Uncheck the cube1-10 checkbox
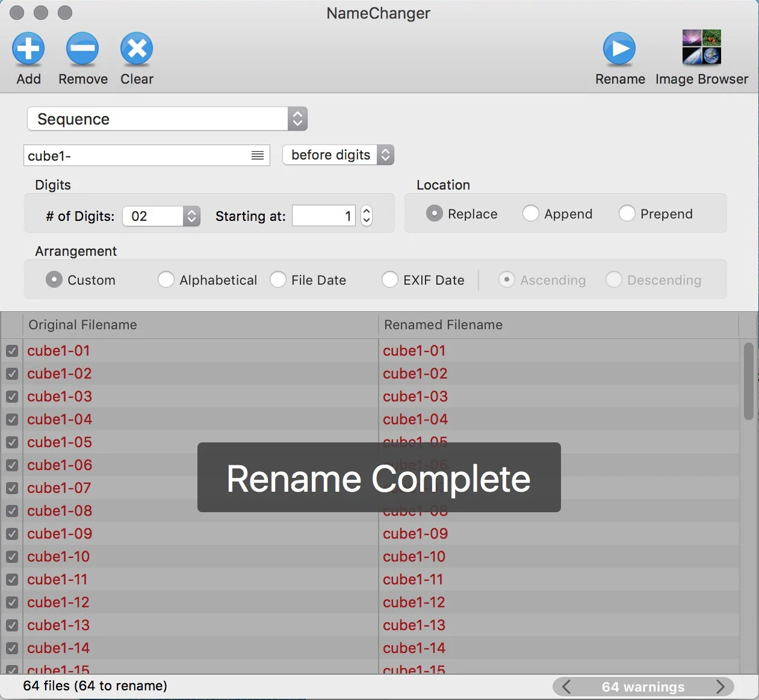 [12, 557]
